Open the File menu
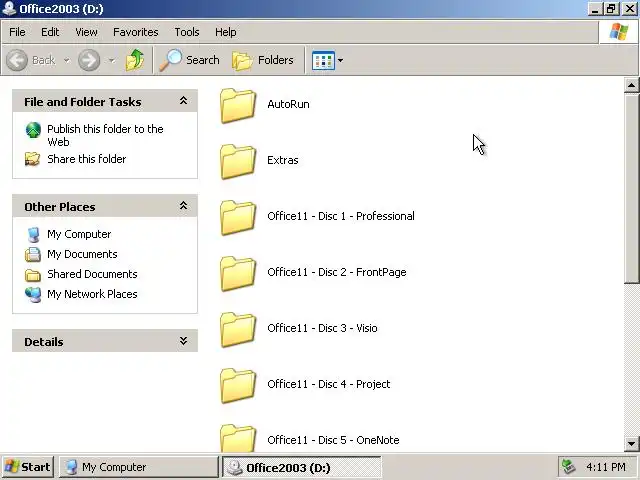This screenshot has width=640, height=480. [x=17, y=32]
